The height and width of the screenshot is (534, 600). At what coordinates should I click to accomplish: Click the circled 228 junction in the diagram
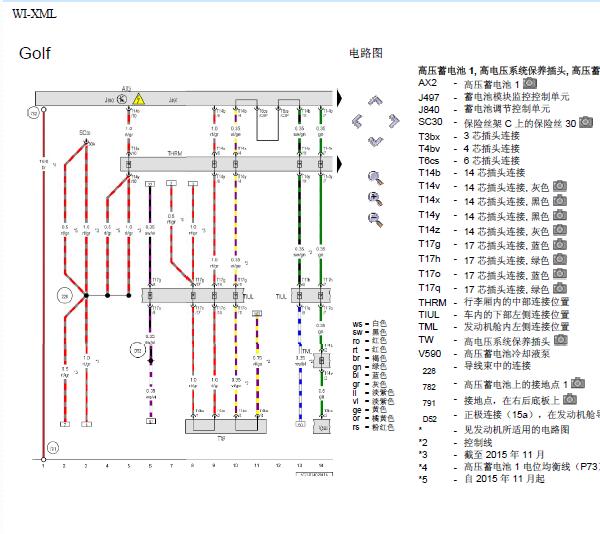pyautogui.click(x=65, y=296)
